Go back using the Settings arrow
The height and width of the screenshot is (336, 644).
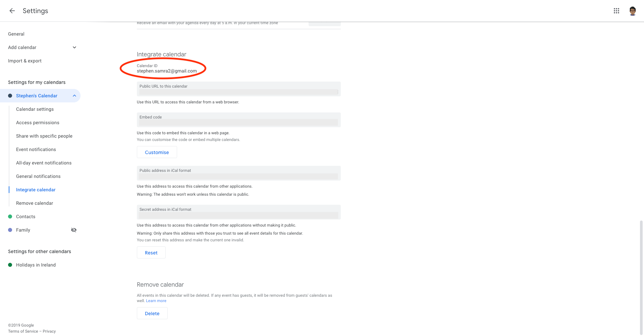coord(12,11)
